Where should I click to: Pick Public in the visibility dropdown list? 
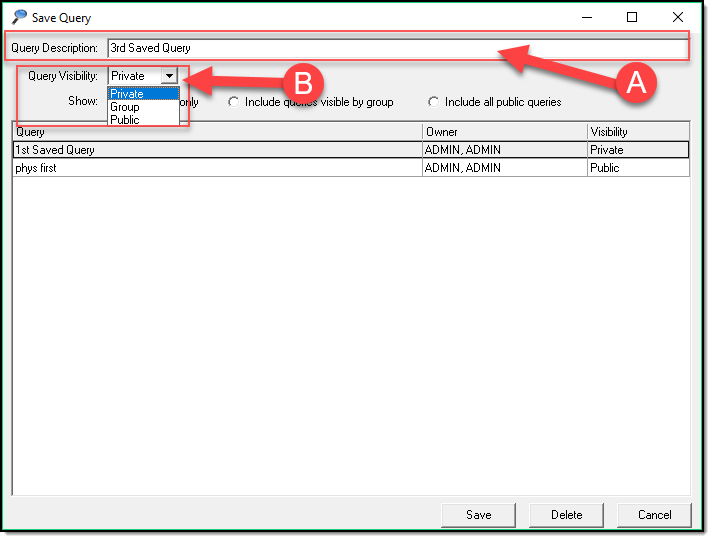click(x=125, y=120)
